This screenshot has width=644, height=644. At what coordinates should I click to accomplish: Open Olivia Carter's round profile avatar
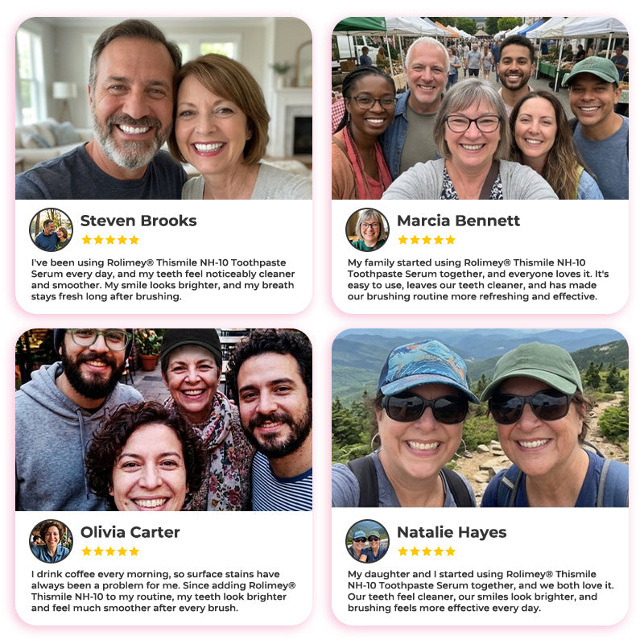(x=51, y=541)
